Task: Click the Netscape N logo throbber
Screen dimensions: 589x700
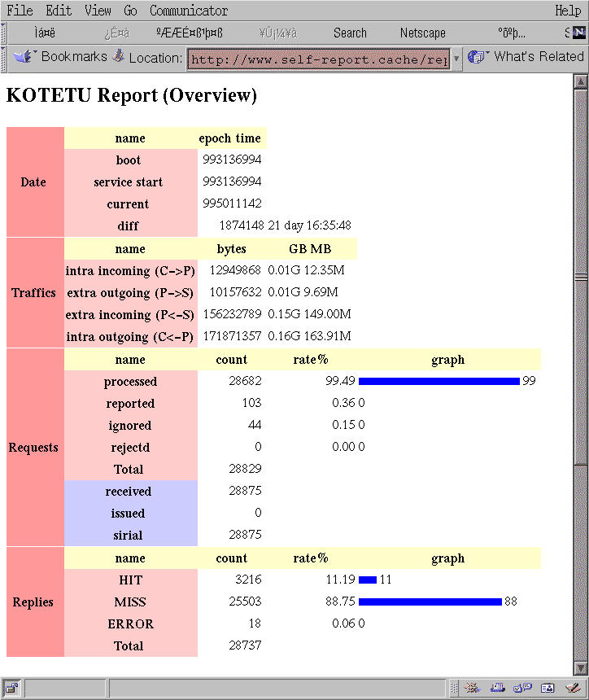Action: pos(578,32)
